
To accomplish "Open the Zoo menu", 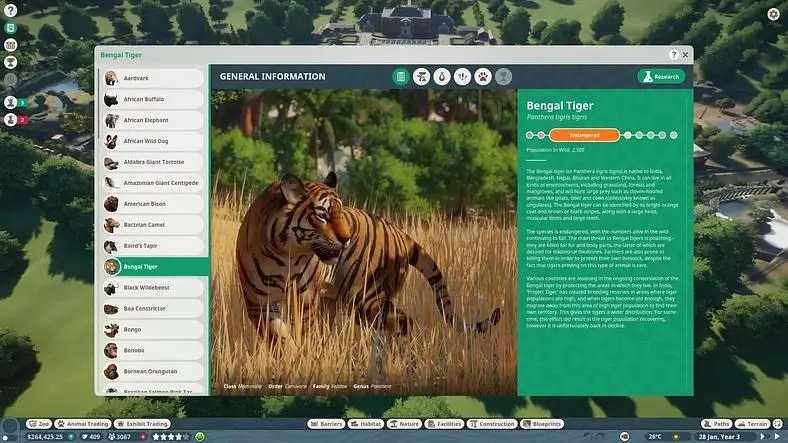I will pos(39,424).
